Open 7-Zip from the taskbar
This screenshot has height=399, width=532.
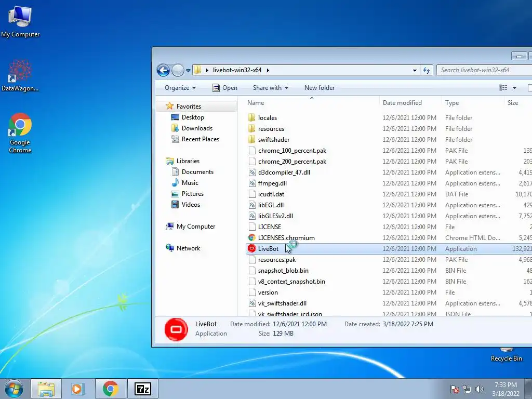(142, 389)
